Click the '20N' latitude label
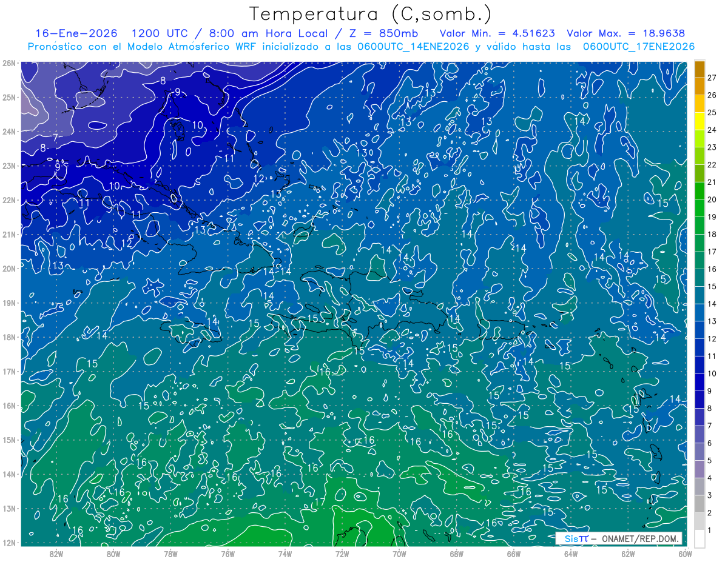The image size is (728, 562). (8, 269)
